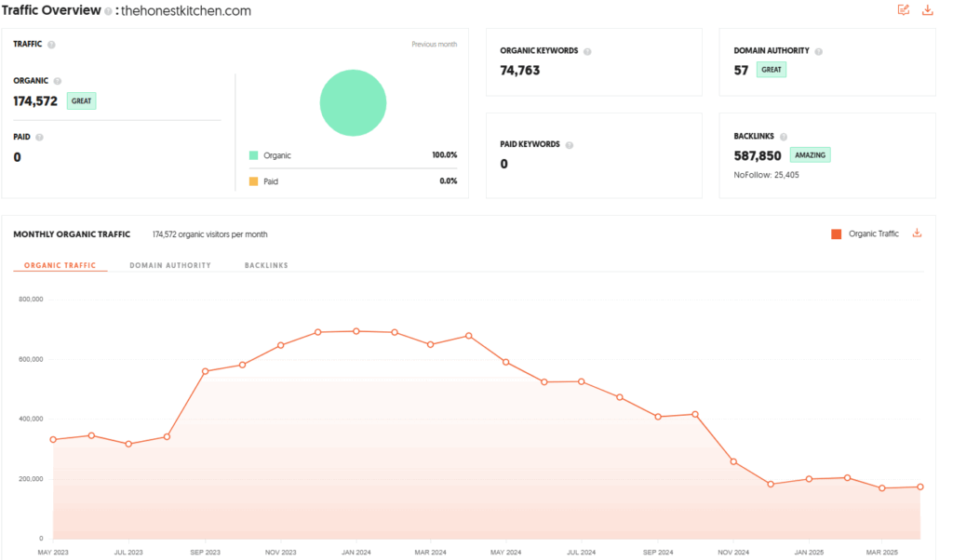The image size is (953, 560).
Task: Download the monthly organic traffic chart
Action: [917, 233]
